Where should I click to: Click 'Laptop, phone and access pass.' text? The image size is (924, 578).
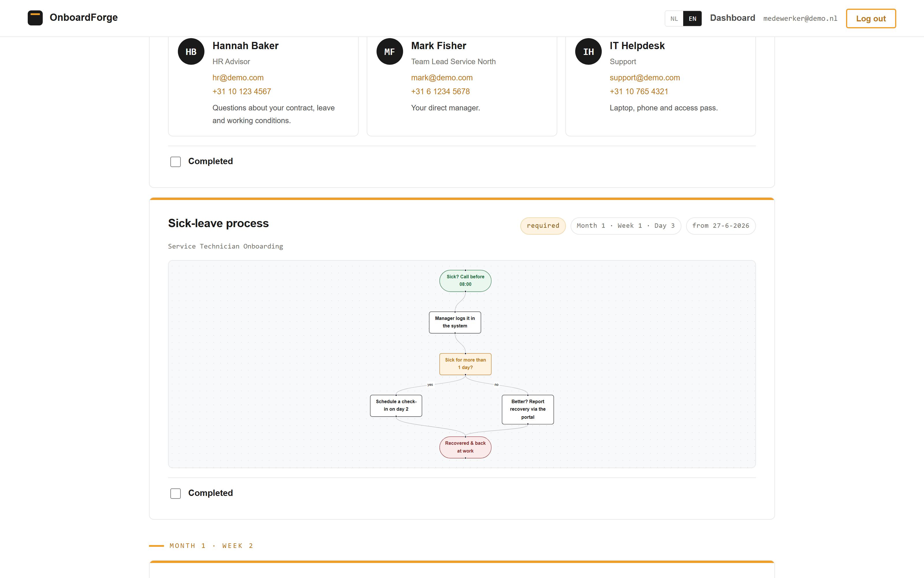664,108
